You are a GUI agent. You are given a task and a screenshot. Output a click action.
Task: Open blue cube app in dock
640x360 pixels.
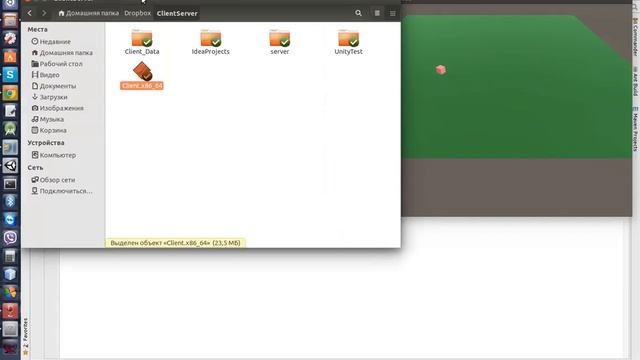click(x=10, y=274)
